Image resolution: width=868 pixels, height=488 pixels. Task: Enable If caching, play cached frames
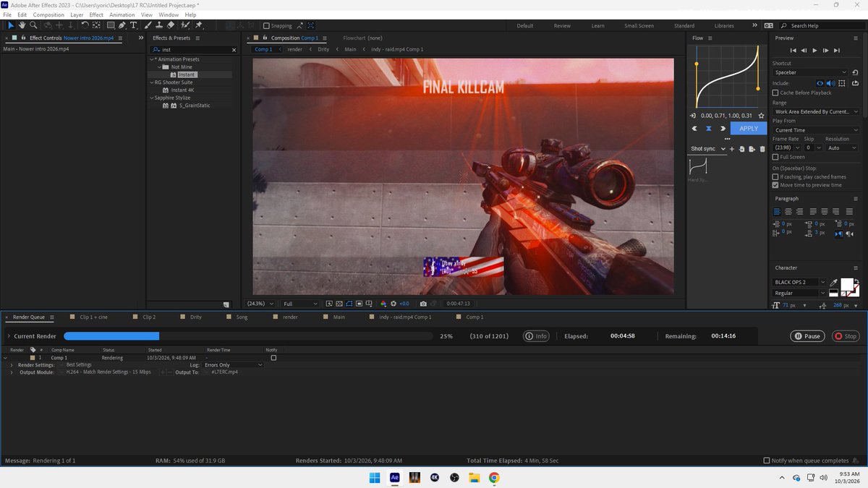click(775, 176)
